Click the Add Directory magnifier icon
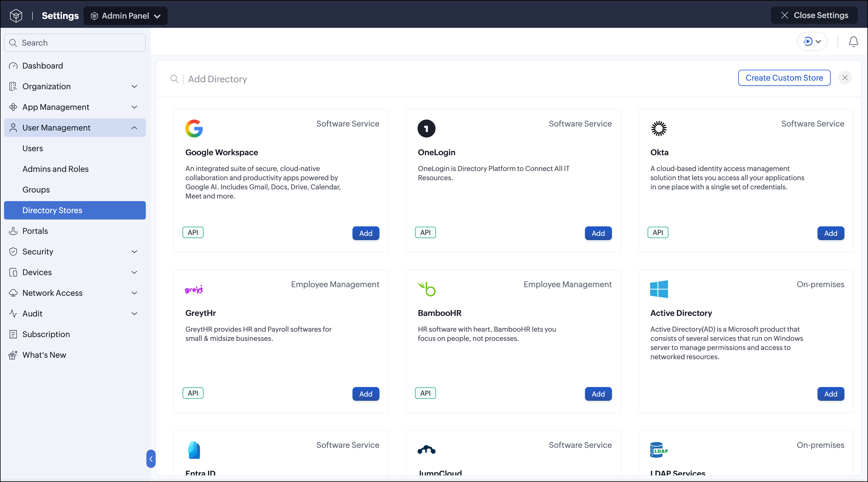Image resolution: width=868 pixels, height=482 pixels. pyautogui.click(x=174, y=79)
